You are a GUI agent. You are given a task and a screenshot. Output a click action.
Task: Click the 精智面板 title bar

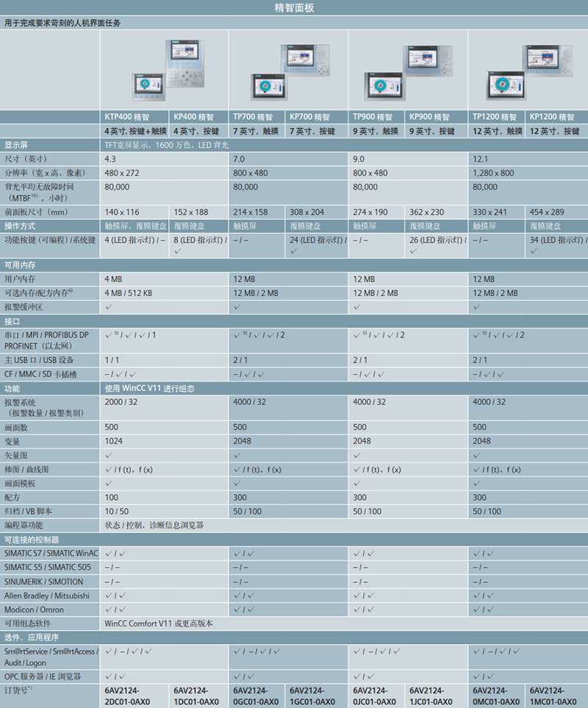(x=294, y=8)
